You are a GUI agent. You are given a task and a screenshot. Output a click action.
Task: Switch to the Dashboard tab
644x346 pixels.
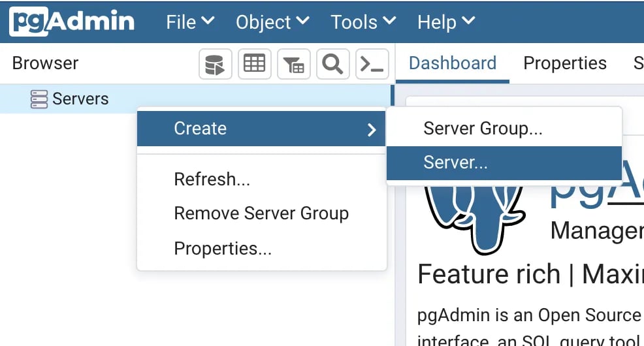[x=453, y=63]
